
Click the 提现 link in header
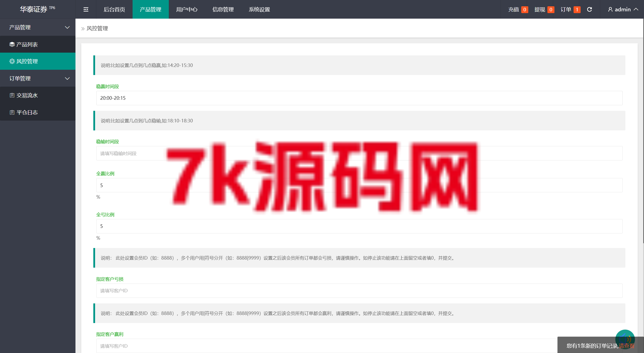tap(540, 10)
